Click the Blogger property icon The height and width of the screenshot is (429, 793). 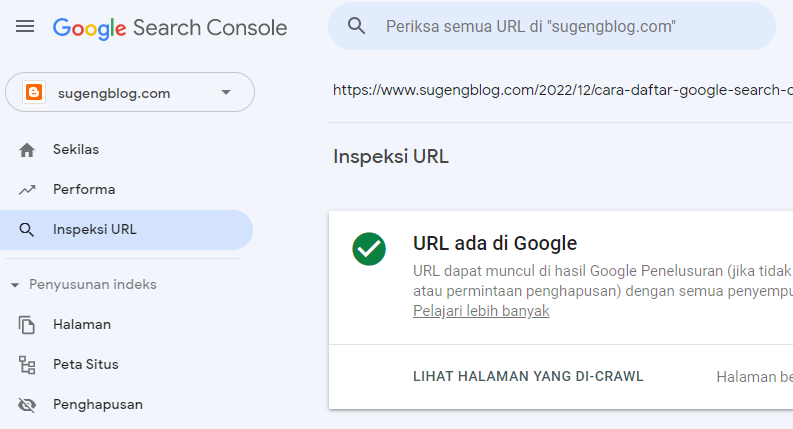(x=34, y=93)
